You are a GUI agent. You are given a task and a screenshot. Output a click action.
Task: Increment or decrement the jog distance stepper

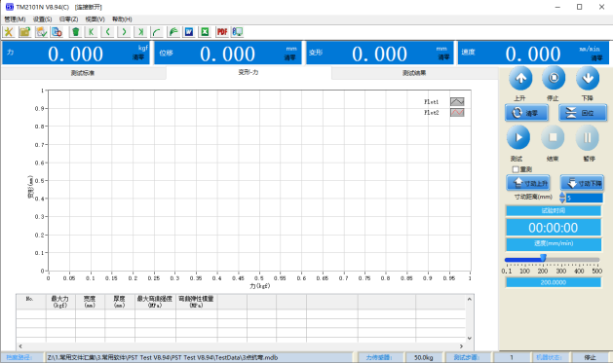pyautogui.click(x=562, y=198)
